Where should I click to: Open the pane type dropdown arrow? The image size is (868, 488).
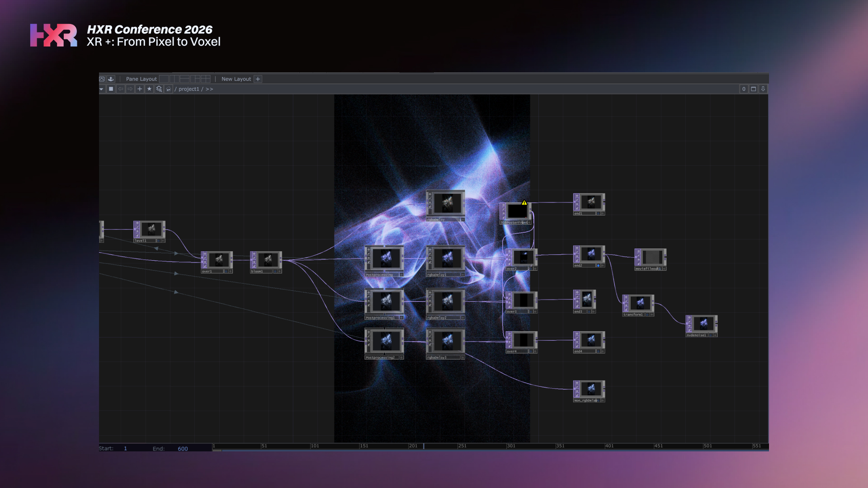point(101,89)
